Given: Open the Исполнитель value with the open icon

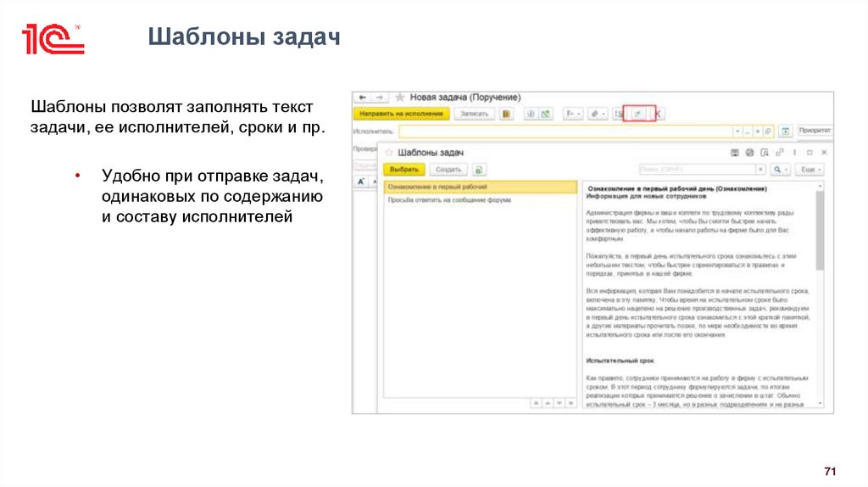Looking at the screenshot, I should click(768, 132).
